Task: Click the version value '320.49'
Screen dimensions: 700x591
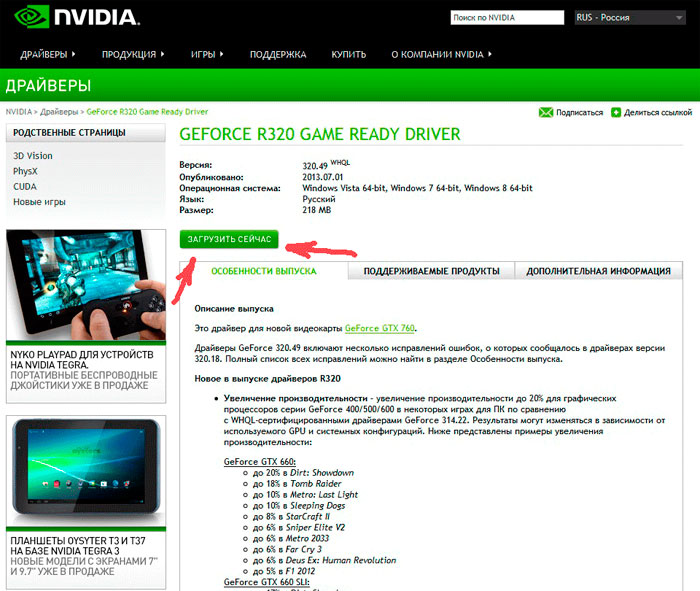Action: (315, 166)
